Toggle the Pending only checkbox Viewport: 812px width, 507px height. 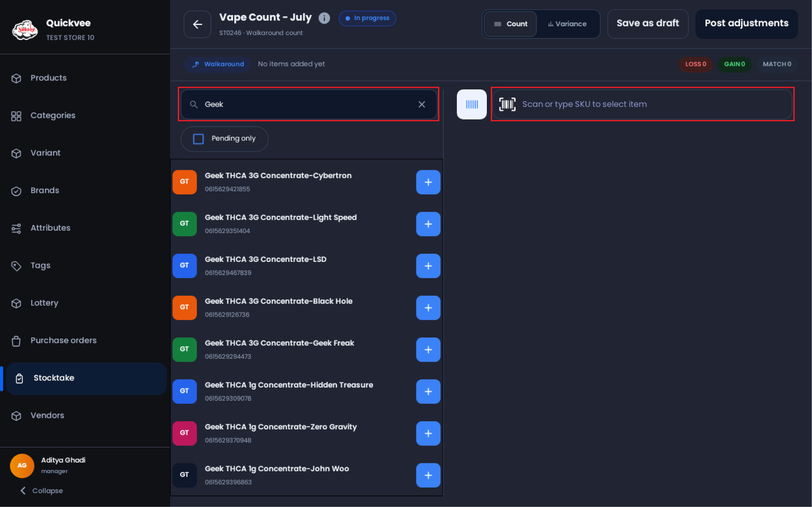click(199, 139)
